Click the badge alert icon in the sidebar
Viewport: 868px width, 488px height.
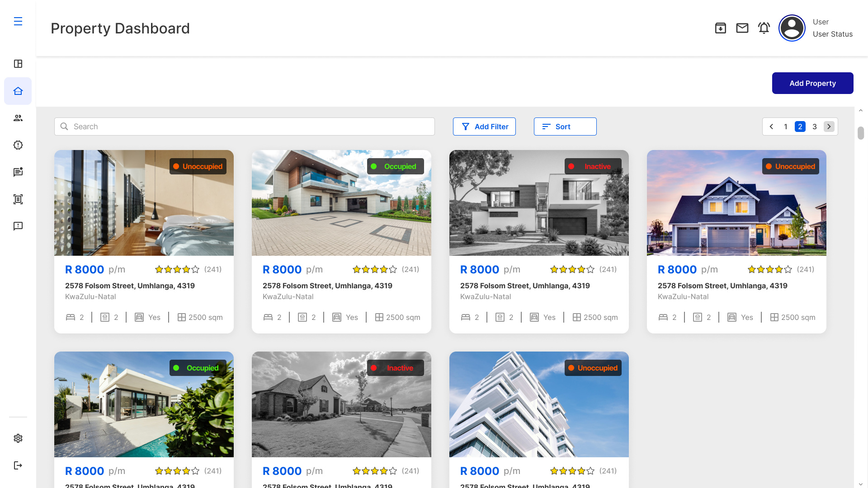coord(18,145)
